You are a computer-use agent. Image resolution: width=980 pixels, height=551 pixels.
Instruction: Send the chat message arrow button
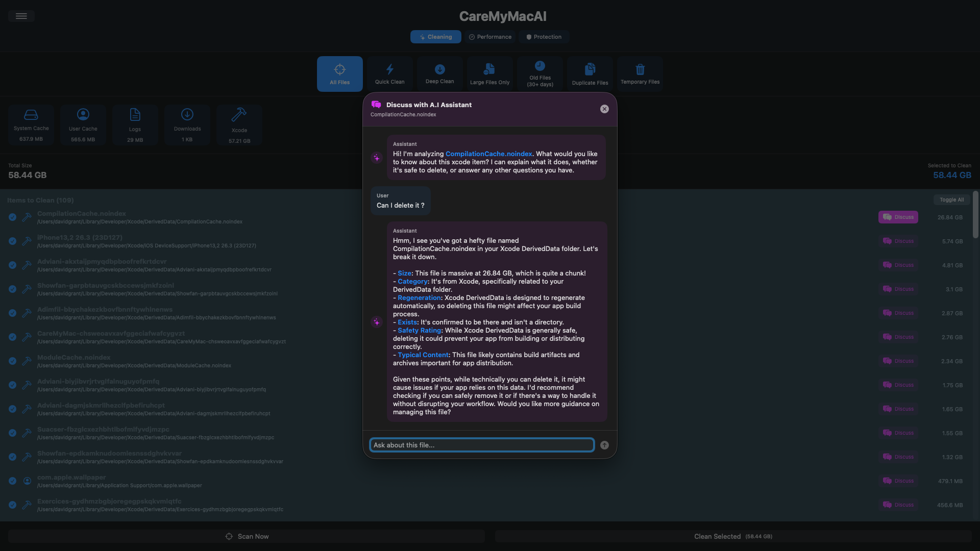pos(604,445)
